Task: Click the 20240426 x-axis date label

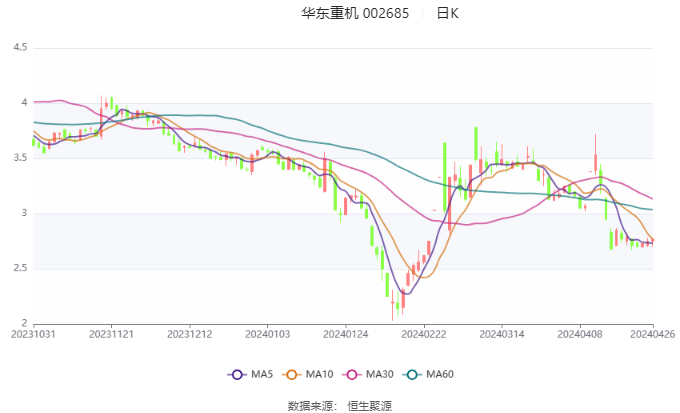Action: tap(653, 334)
